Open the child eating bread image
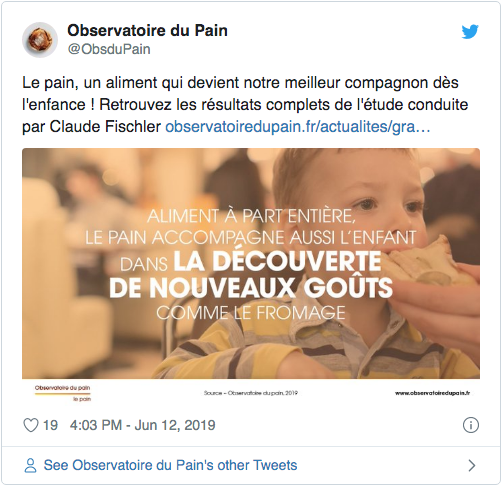502x486 pixels. 251,263
